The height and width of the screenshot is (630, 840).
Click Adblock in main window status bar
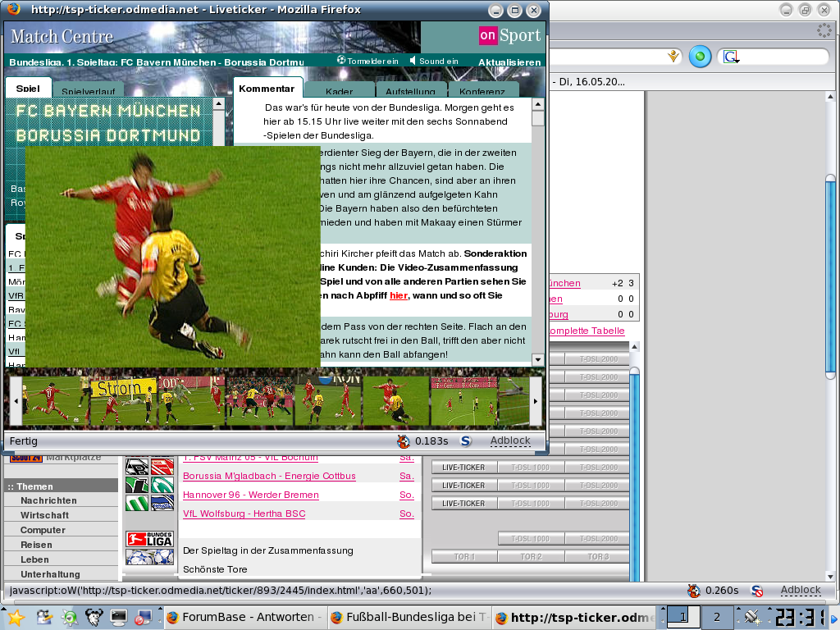coord(801,590)
